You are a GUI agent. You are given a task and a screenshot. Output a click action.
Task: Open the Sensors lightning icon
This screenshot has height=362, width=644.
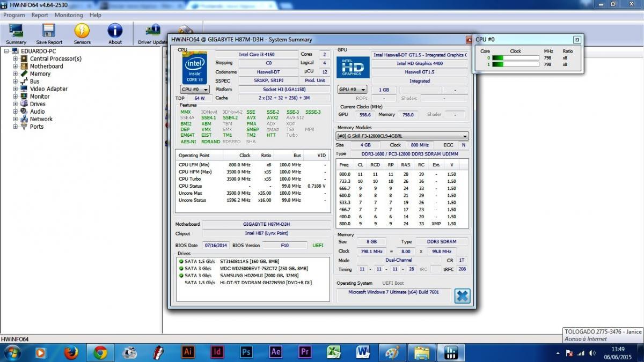(x=82, y=34)
